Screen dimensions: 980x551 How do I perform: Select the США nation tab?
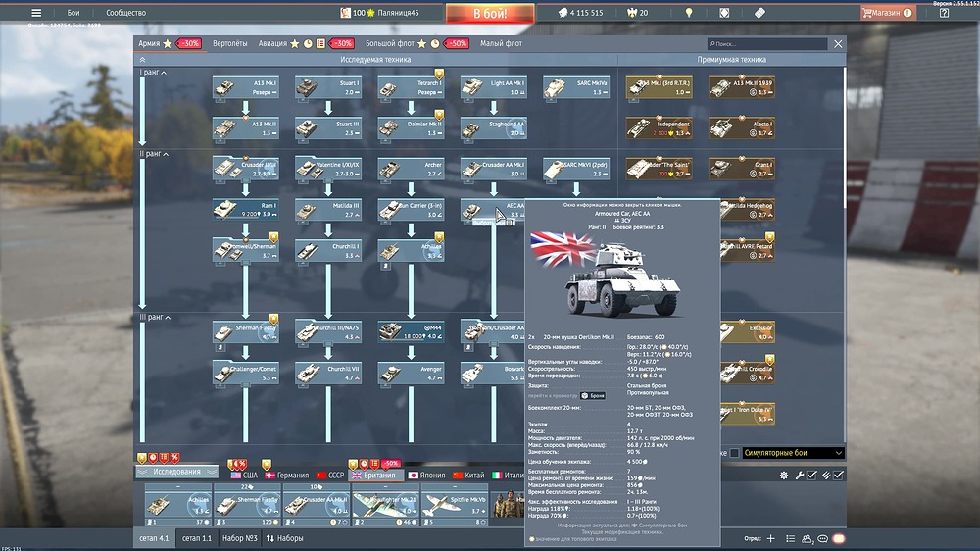[x=244, y=476]
